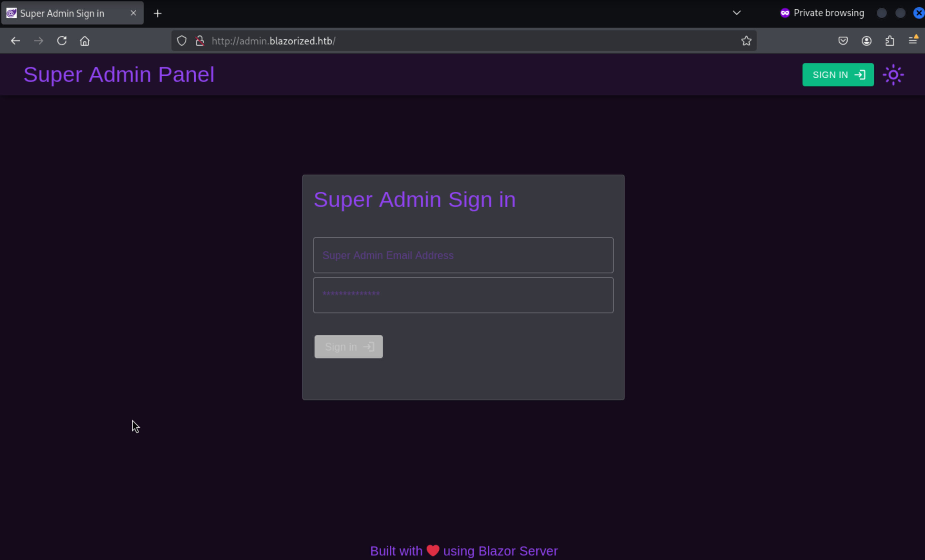
Task: Open the extensions puzzle icon
Action: click(890, 41)
